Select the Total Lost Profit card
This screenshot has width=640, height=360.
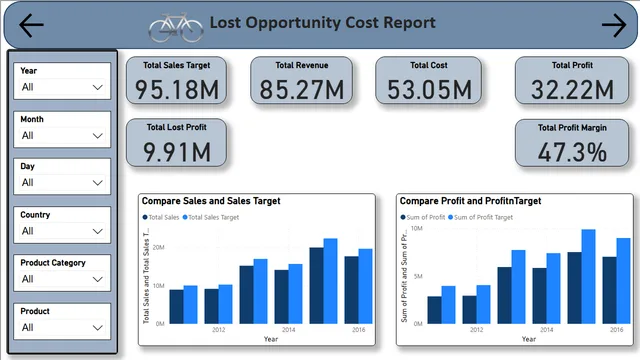(x=176, y=142)
